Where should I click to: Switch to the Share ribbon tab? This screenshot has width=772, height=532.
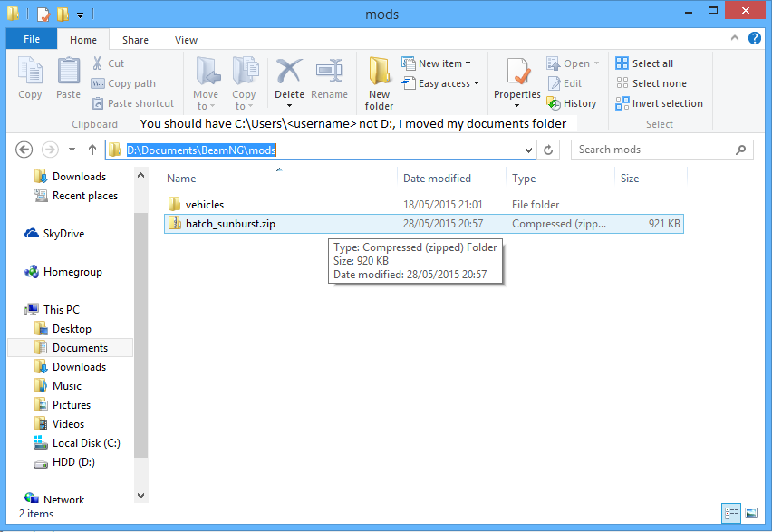coord(135,40)
